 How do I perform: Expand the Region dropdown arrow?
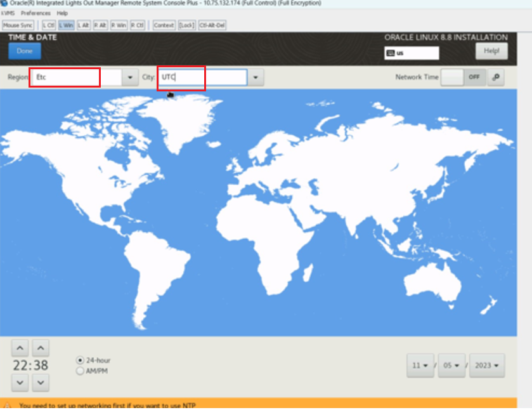130,77
